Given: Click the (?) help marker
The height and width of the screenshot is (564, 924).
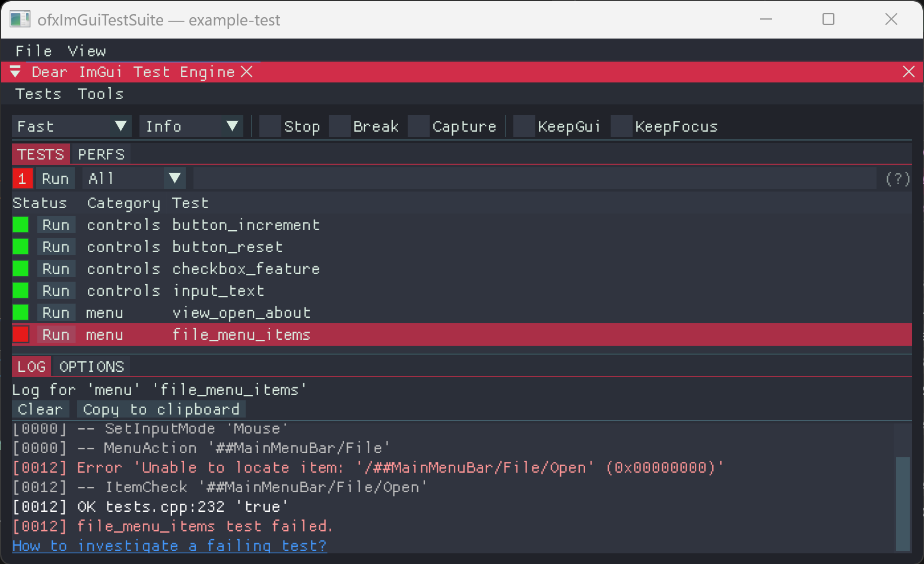Looking at the screenshot, I should 897,179.
